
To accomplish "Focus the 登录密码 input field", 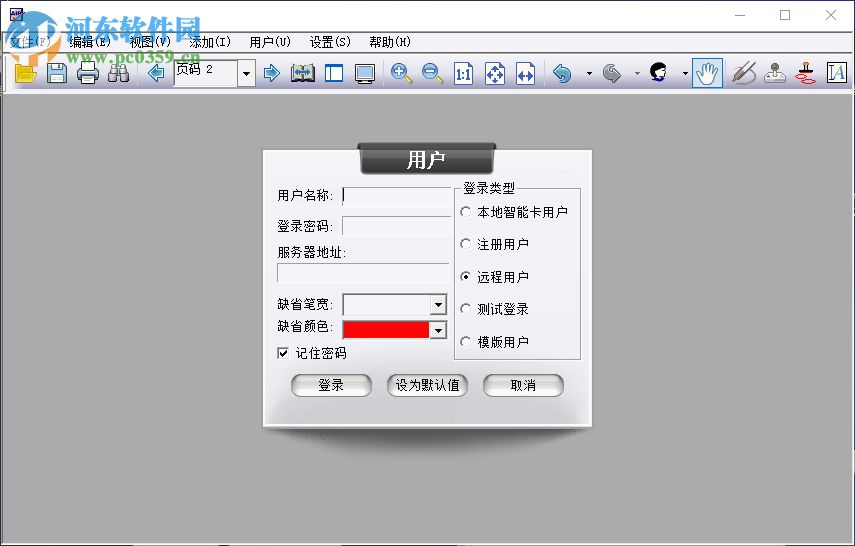I will click(396, 225).
